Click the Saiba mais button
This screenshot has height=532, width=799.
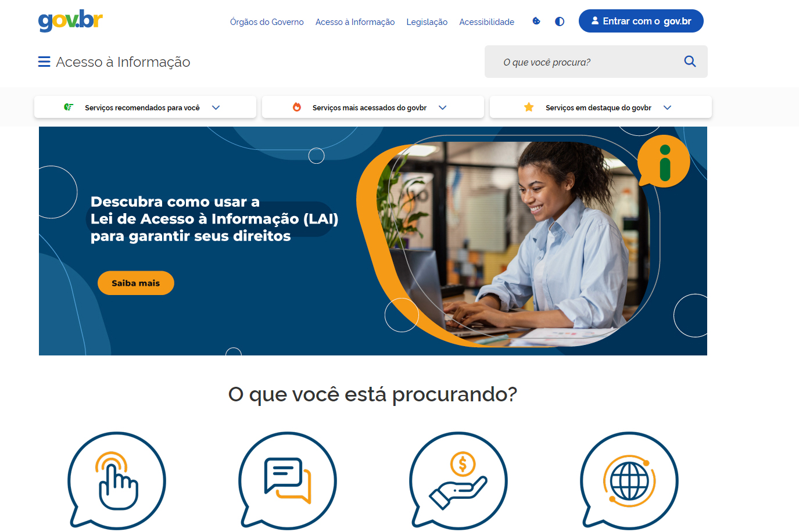point(136,283)
